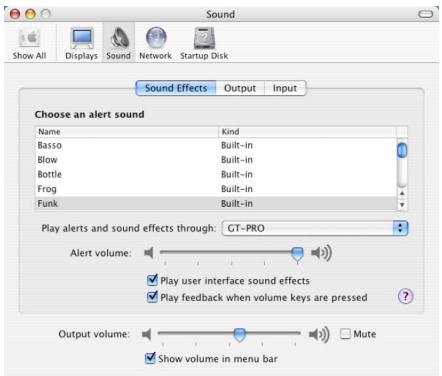Uncheck Show volume in menu bar
The image size is (442, 376).
click(150, 358)
